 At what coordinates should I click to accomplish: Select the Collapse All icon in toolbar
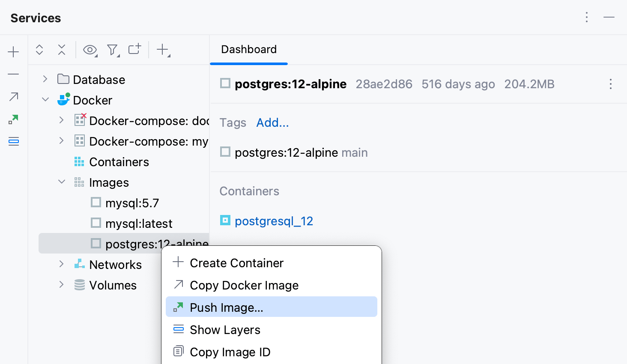61,50
